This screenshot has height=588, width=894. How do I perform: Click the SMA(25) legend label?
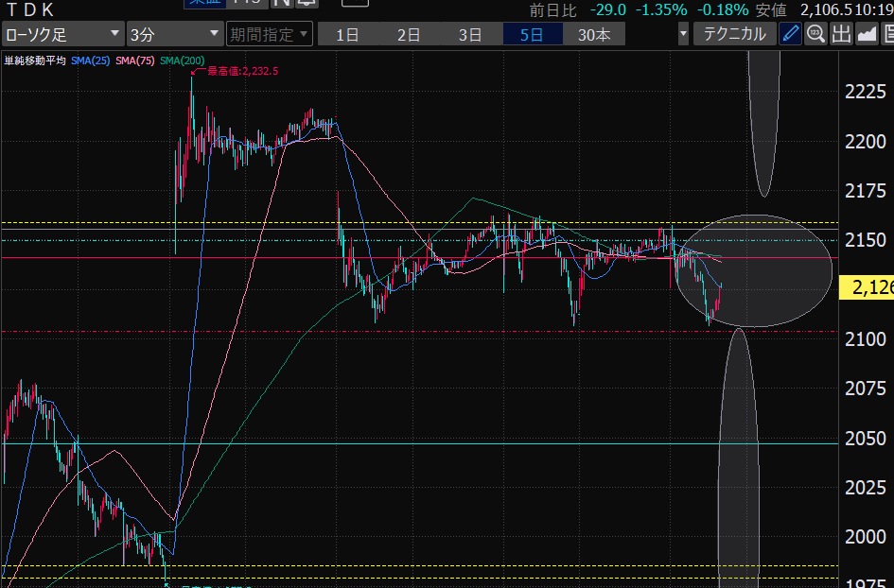(90, 61)
